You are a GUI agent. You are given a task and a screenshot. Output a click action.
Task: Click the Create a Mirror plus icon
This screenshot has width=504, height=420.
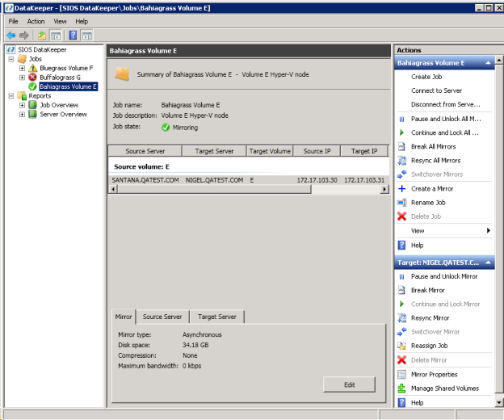point(401,189)
